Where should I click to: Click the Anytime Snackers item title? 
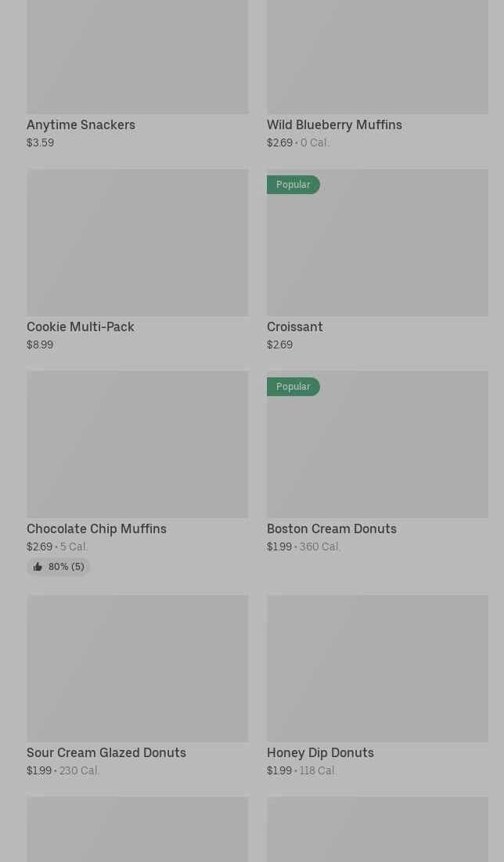81,124
